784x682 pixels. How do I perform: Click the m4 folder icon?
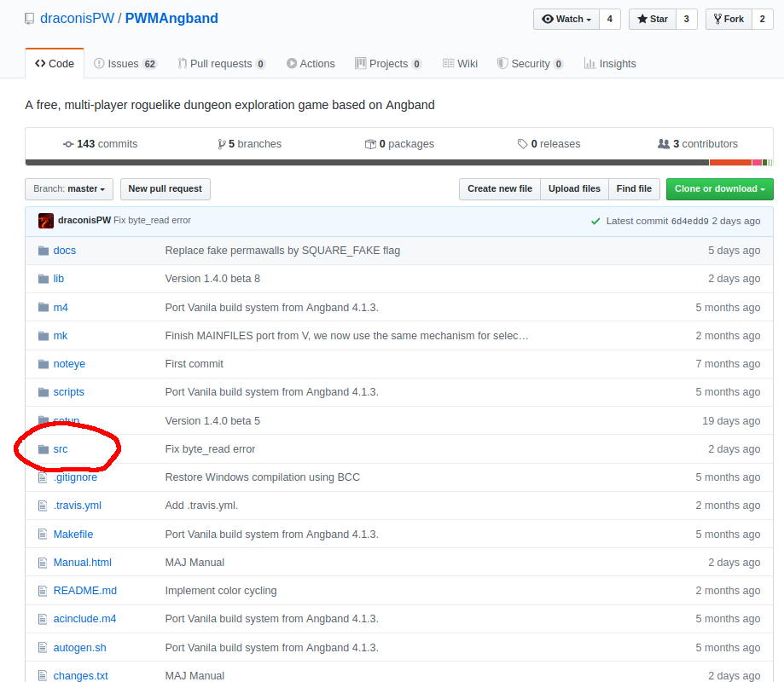[44, 307]
